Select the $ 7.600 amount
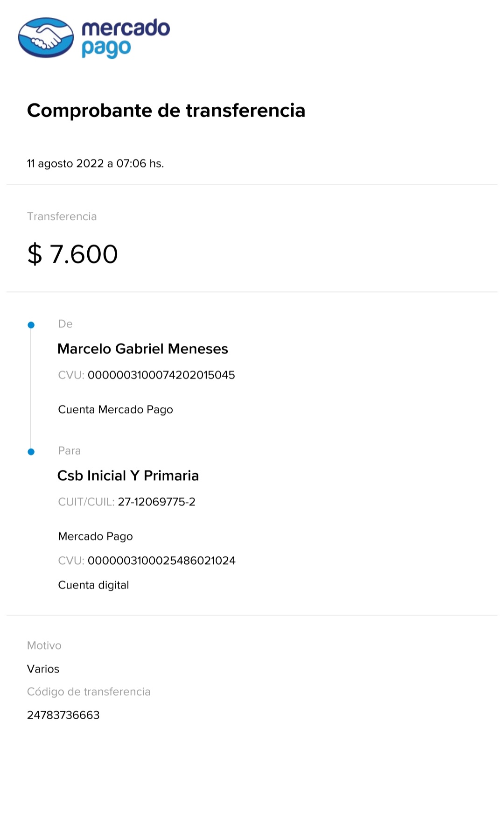Image resolution: width=504 pixels, height=813 pixels. pos(73,254)
